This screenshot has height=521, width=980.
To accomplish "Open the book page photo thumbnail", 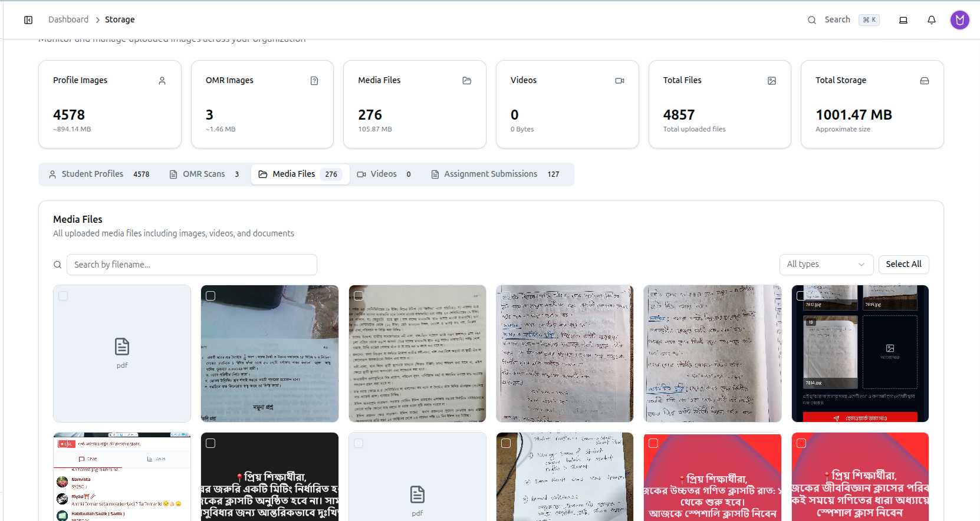I will (269, 354).
